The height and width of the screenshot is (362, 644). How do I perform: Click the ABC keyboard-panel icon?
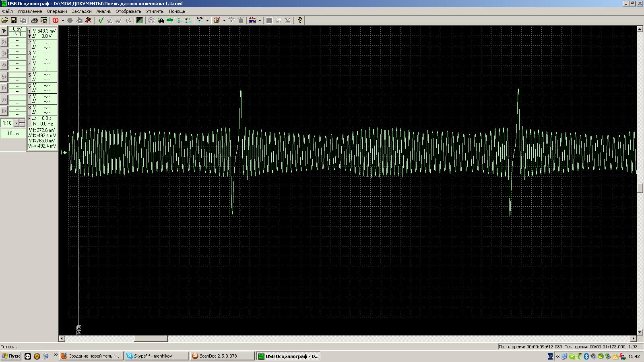pos(253,20)
